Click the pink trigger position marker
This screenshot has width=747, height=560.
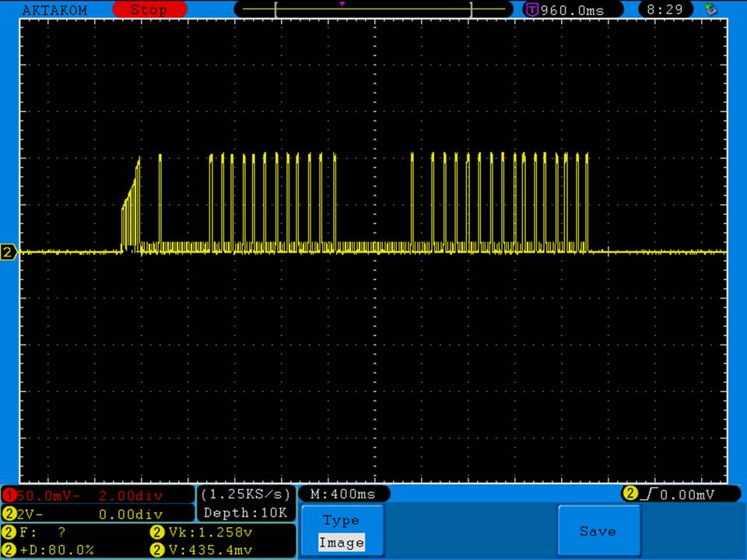tap(342, 4)
